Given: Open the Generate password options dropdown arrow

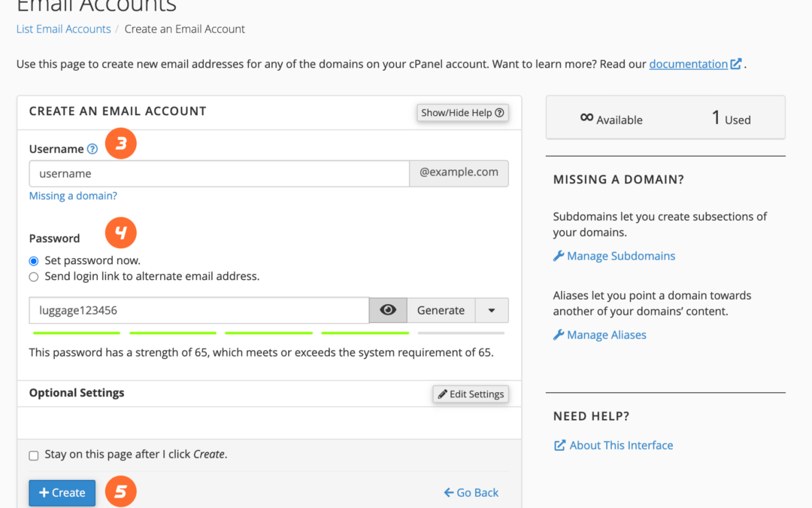Looking at the screenshot, I should click(x=492, y=310).
